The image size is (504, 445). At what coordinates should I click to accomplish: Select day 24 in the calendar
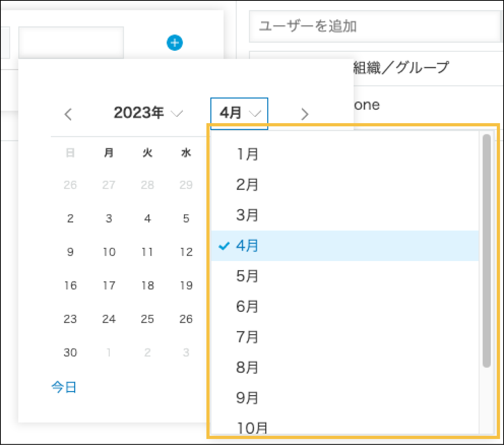pyautogui.click(x=109, y=319)
